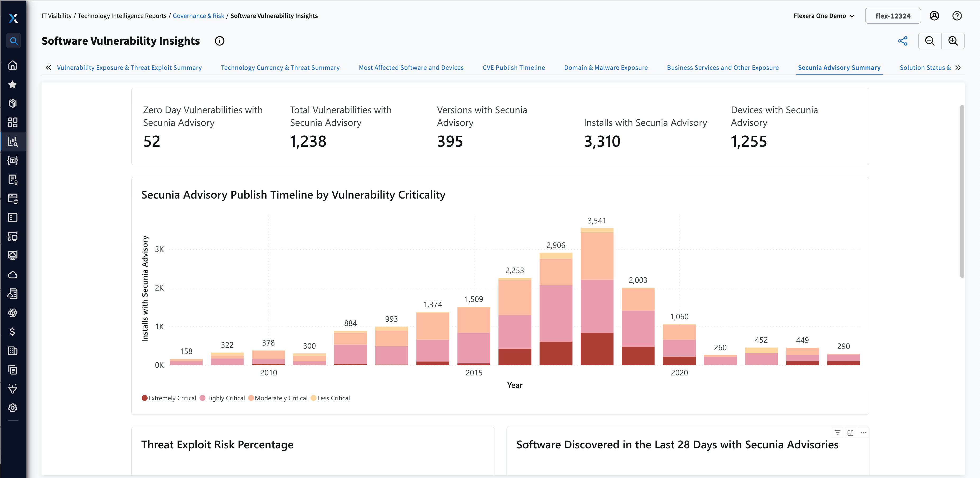Click the flex-12324 button

pyautogui.click(x=893, y=16)
